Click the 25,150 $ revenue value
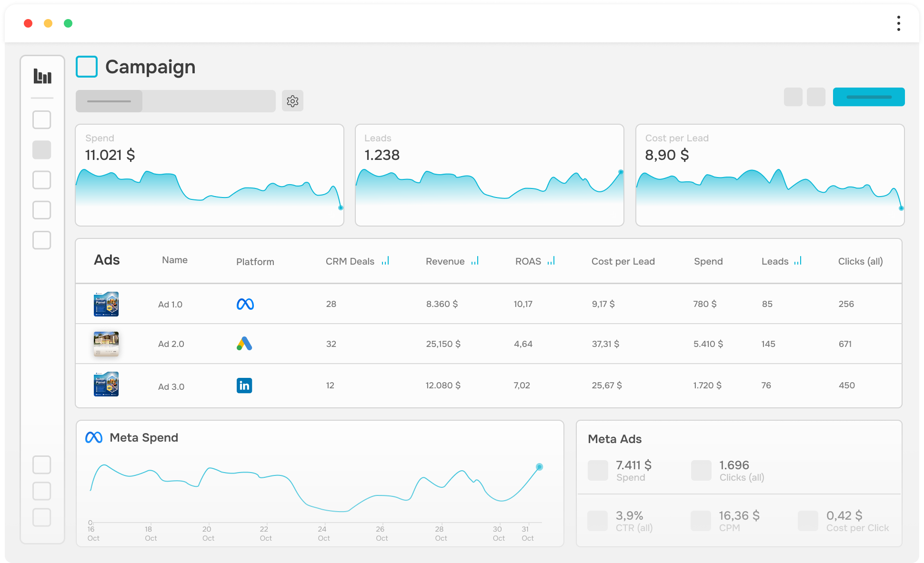The width and height of the screenshot is (924, 563). (x=443, y=344)
